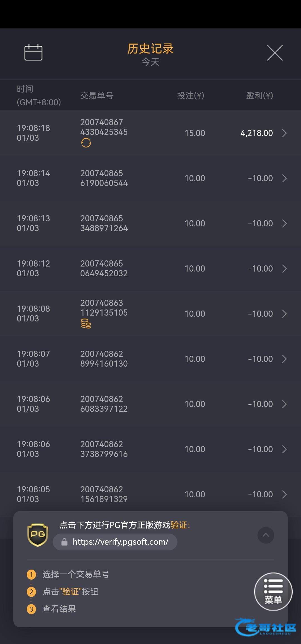Expand the 19:08:14 transaction row chevron

pos(284,178)
